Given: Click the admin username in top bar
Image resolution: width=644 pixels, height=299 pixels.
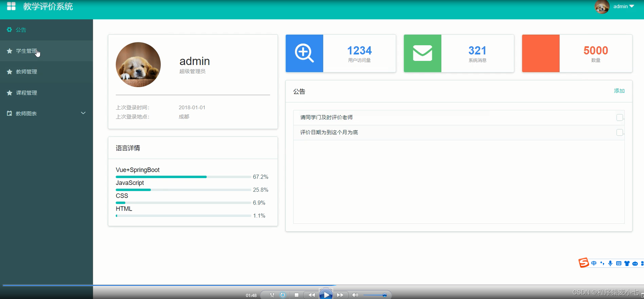Looking at the screenshot, I should pos(621,6).
